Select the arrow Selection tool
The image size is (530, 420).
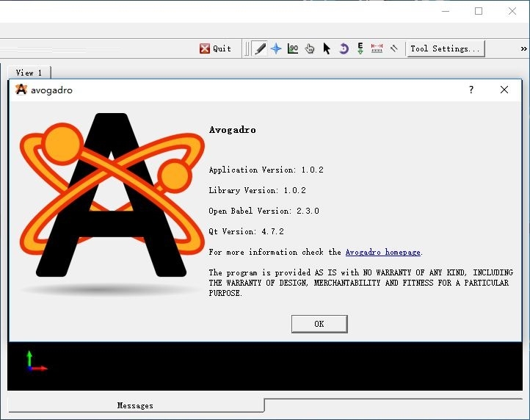pyautogui.click(x=327, y=48)
